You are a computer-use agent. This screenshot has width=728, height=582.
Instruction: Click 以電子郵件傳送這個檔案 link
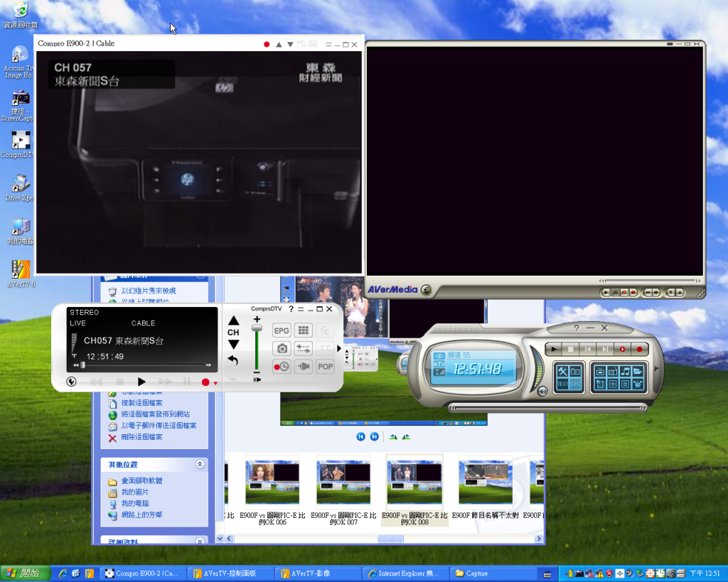159,425
